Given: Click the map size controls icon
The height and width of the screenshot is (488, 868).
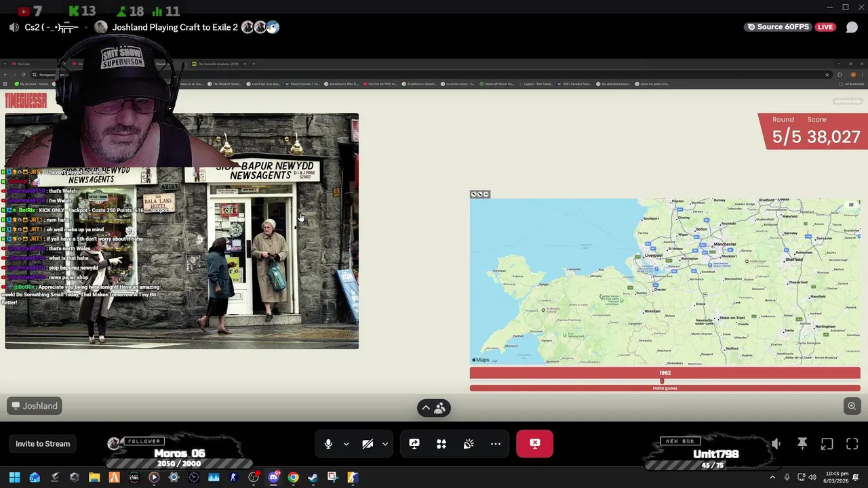Looking at the screenshot, I should tap(479, 195).
